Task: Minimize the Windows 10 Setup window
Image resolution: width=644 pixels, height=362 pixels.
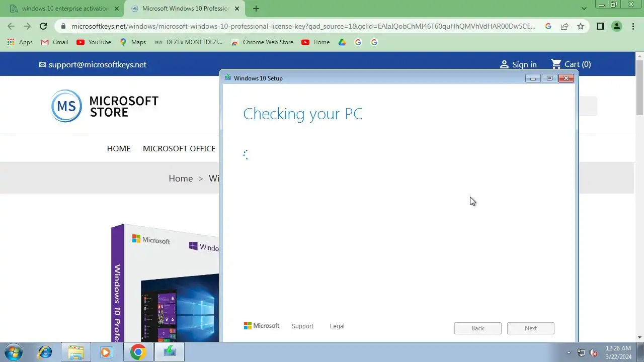Action: click(533, 78)
